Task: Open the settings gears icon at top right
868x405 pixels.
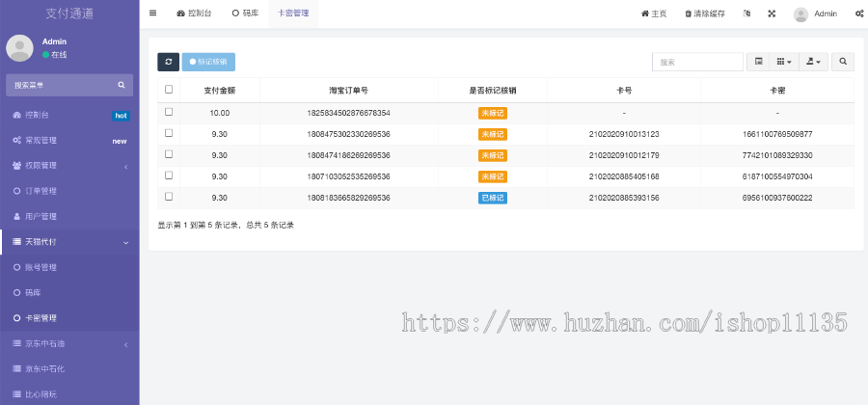Action: [858, 13]
